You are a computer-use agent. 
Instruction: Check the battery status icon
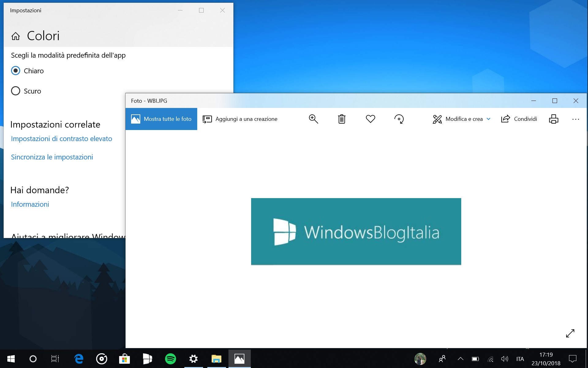coord(475,359)
